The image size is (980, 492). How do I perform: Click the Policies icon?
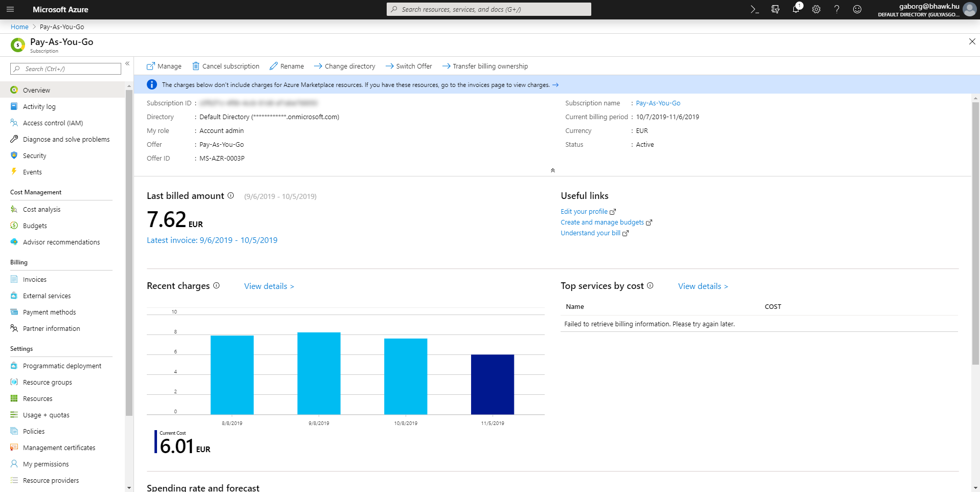(14, 431)
